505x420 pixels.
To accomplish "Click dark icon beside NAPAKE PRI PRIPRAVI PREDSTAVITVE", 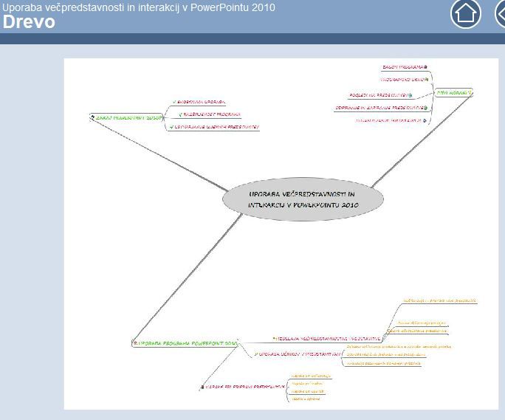I will coord(202,387).
